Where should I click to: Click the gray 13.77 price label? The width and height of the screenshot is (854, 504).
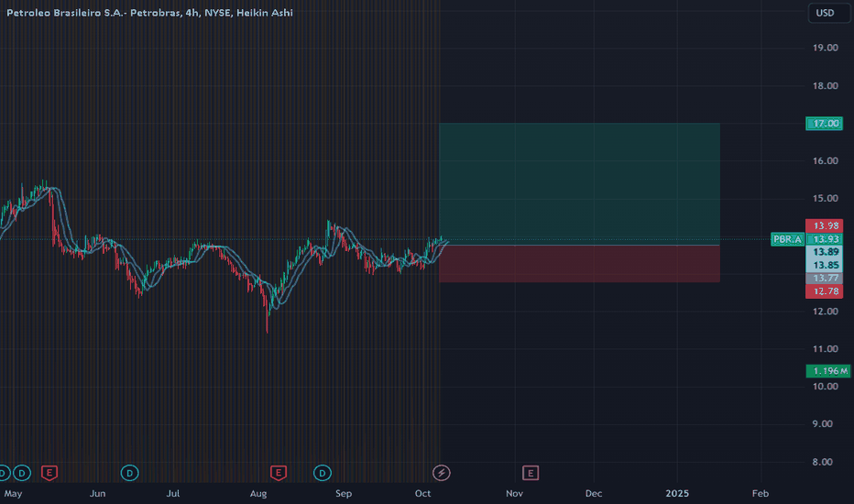[824, 279]
